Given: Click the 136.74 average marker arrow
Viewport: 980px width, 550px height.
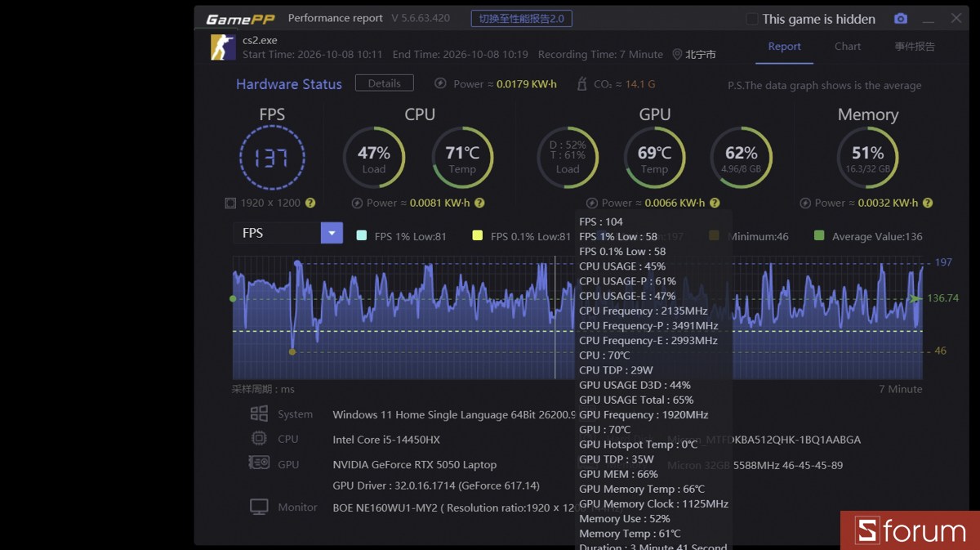Looking at the screenshot, I should 915,298.
